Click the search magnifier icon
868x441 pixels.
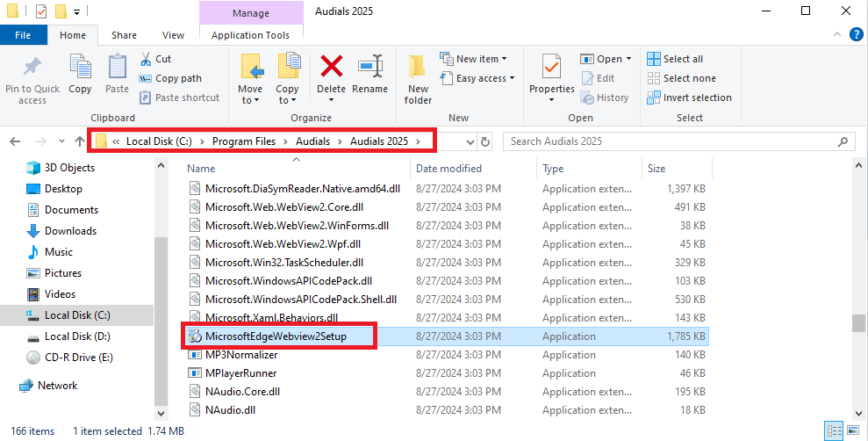(x=843, y=141)
